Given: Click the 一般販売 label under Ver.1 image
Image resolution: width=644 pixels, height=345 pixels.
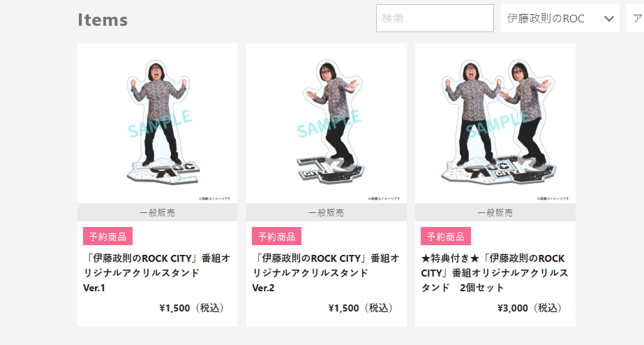Looking at the screenshot, I should pyautogui.click(x=157, y=212).
